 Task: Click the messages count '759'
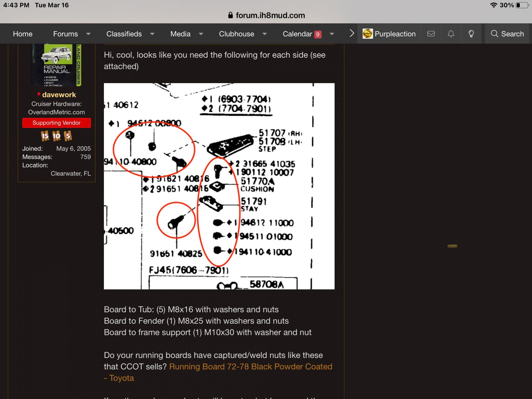tap(86, 157)
